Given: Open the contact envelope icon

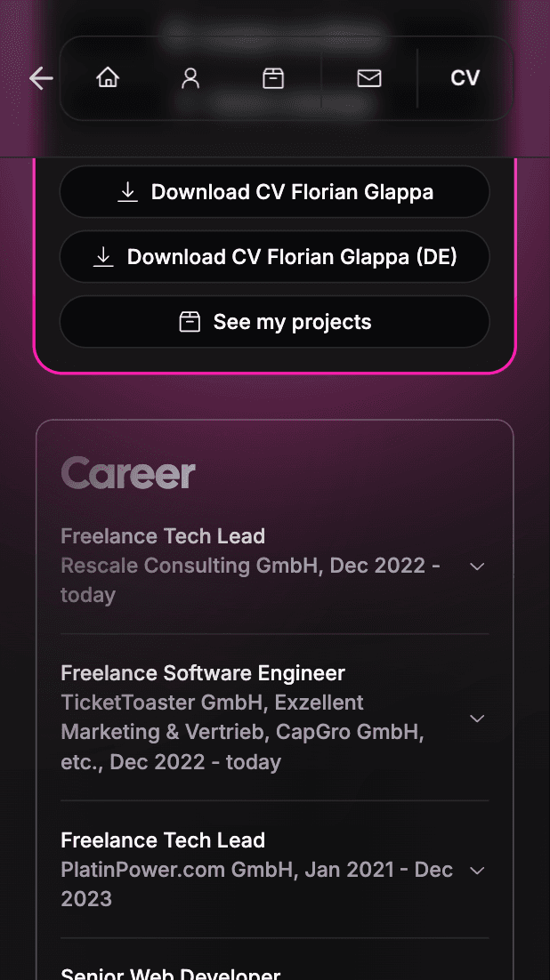Looking at the screenshot, I should pos(369,78).
